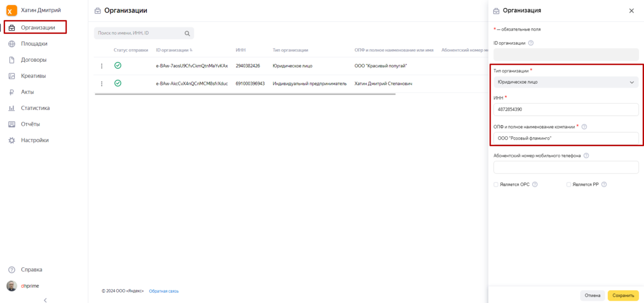The width and height of the screenshot is (644, 303).
Task: Open three-dot menu for Хатин Дмитрий Степанович row
Action: 101,84
